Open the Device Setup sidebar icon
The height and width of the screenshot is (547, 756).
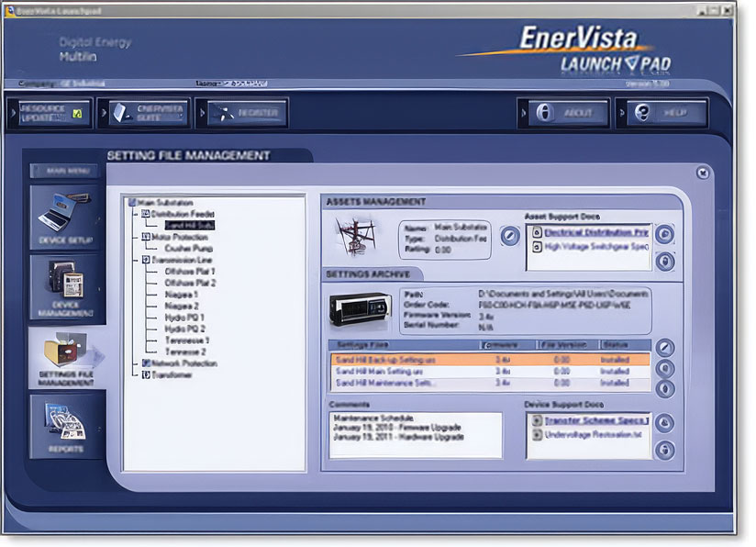coord(65,218)
